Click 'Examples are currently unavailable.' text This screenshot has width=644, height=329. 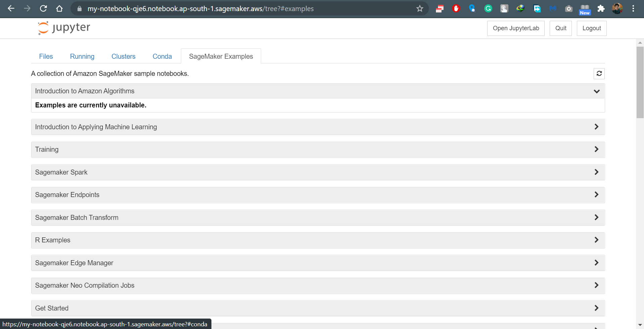point(91,105)
